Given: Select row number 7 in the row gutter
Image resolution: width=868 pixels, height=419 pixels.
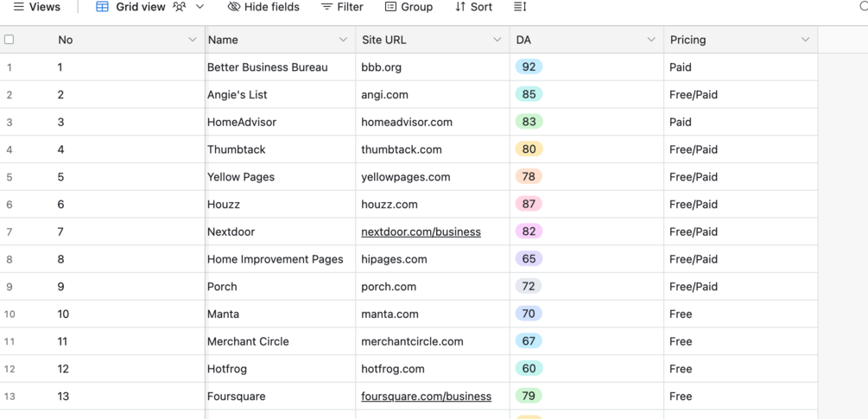Looking at the screenshot, I should point(10,232).
